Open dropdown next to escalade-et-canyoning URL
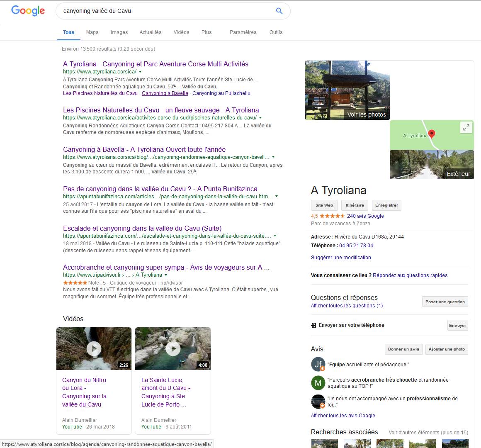The height and width of the screenshot is (448, 481). [x=275, y=236]
